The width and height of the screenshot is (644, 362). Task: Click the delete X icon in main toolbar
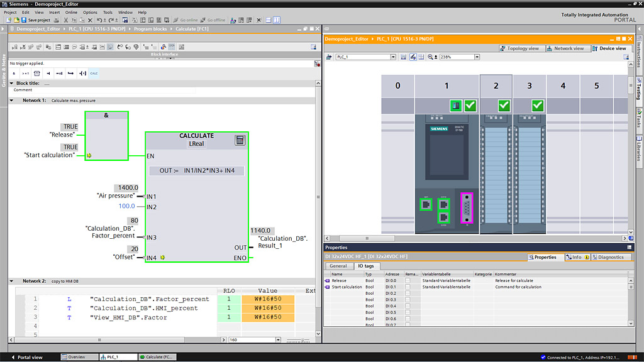pyautogui.click(x=90, y=20)
